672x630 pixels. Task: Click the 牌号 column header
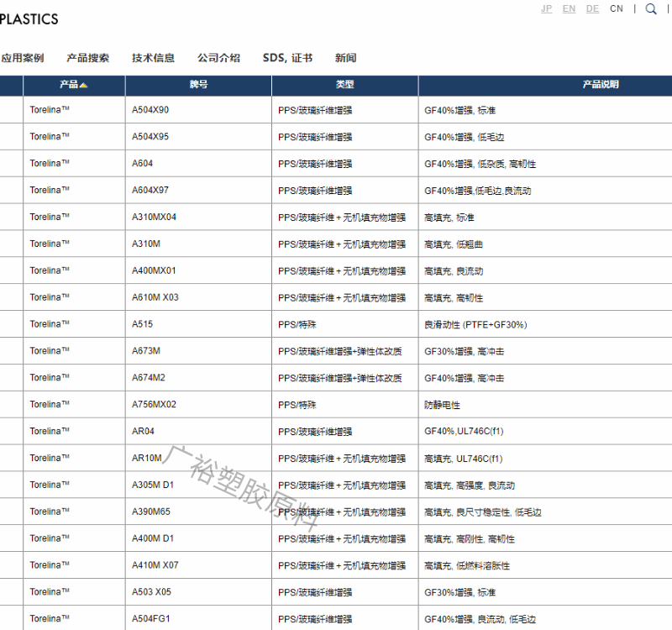(x=198, y=85)
